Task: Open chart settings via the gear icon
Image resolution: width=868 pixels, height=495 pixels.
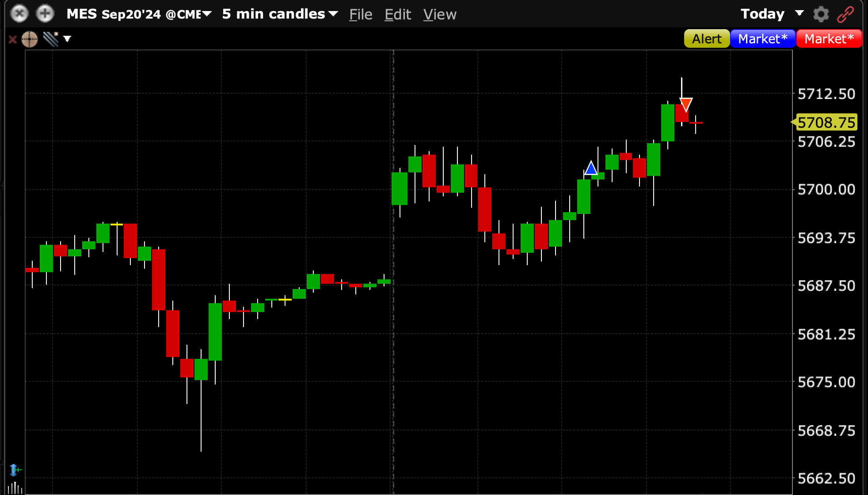Action: (821, 14)
